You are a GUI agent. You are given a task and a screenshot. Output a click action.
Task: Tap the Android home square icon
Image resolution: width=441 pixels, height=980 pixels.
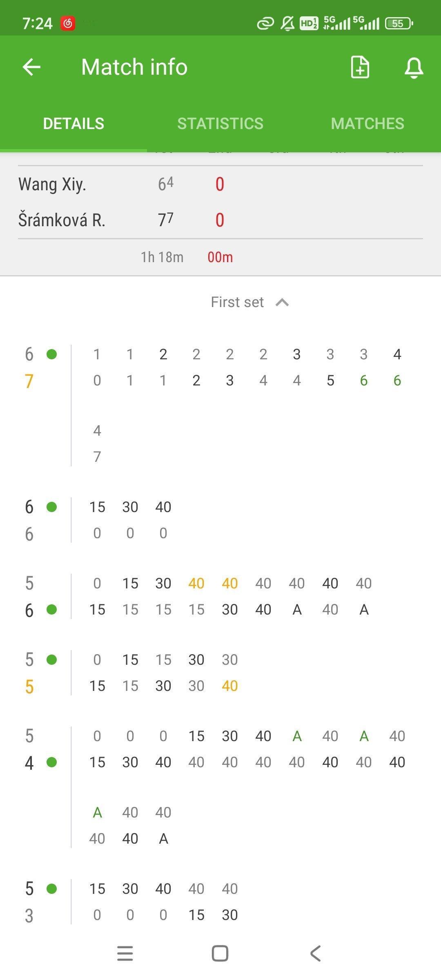click(x=220, y=953)
